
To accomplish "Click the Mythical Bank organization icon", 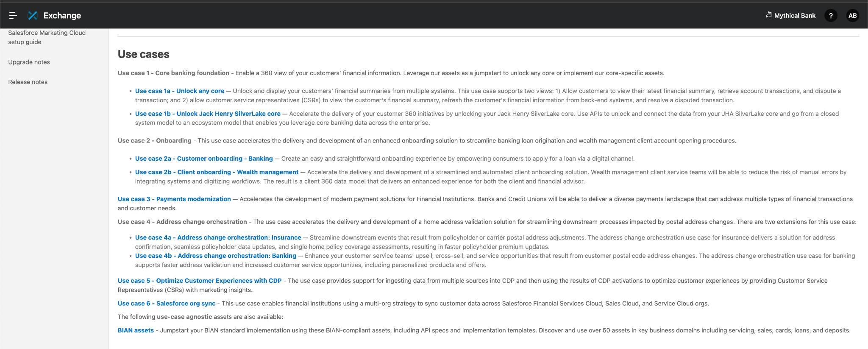I will click(x=768, y=15).
